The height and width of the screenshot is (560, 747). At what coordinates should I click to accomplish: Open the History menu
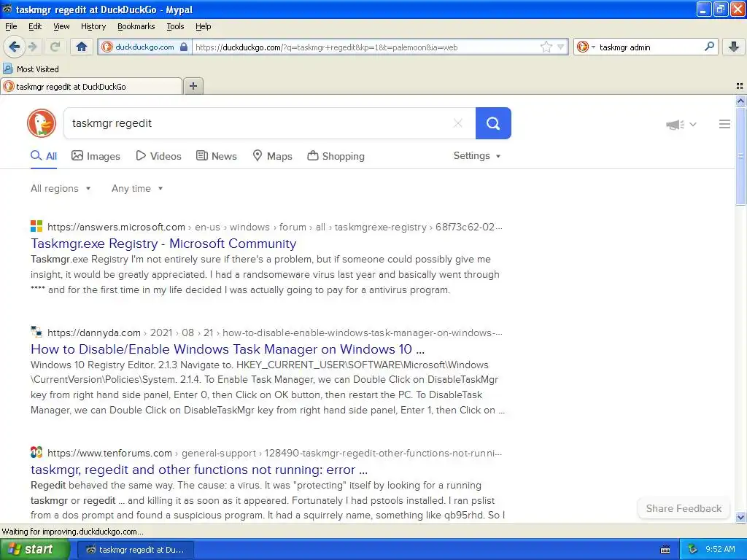[x=93, y=26]
